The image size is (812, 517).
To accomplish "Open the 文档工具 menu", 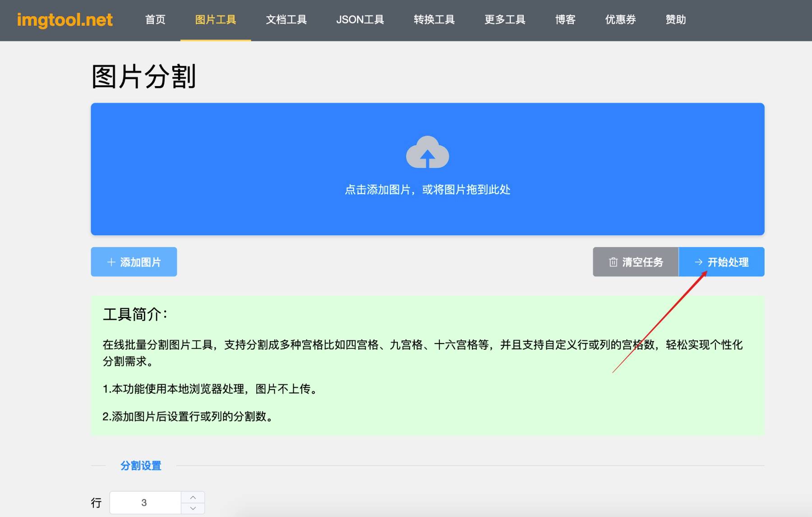I will tap(286, 20).
